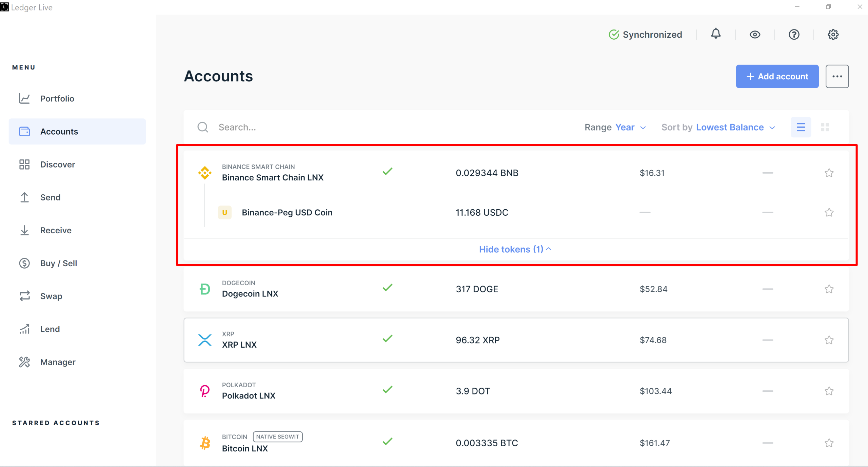Open Sort by Lowest Balance dropdown
The image size is (868, 467).
[x=718, y=128]
